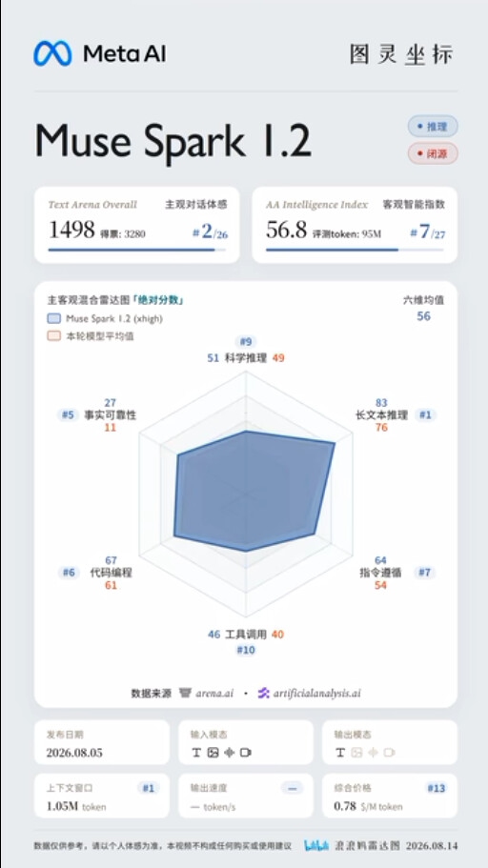
Task: Click the video input modality icon
Action: coord(246,753)
